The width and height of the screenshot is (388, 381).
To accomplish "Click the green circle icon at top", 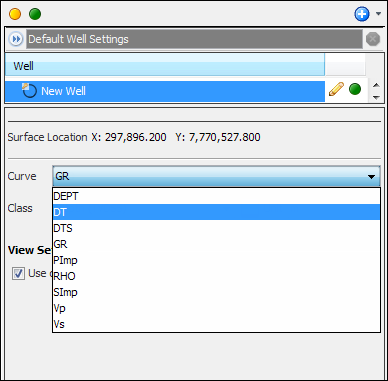I will click(35, 14).
